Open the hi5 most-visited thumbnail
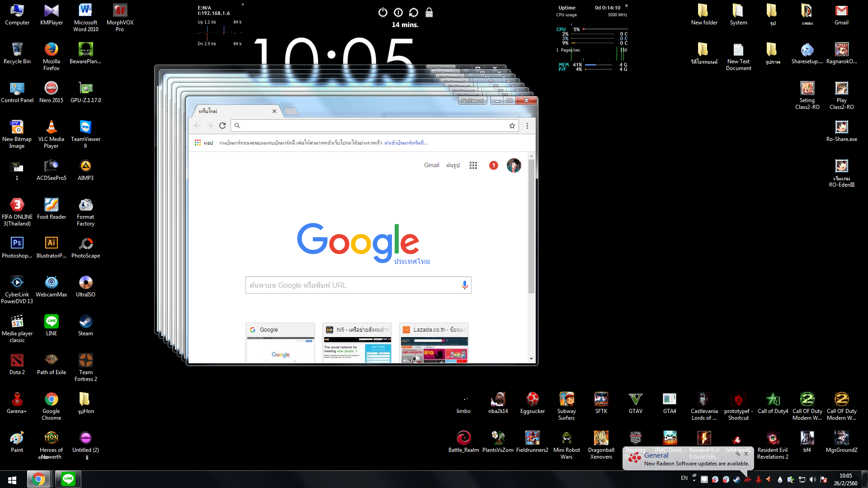 point(357,343)
